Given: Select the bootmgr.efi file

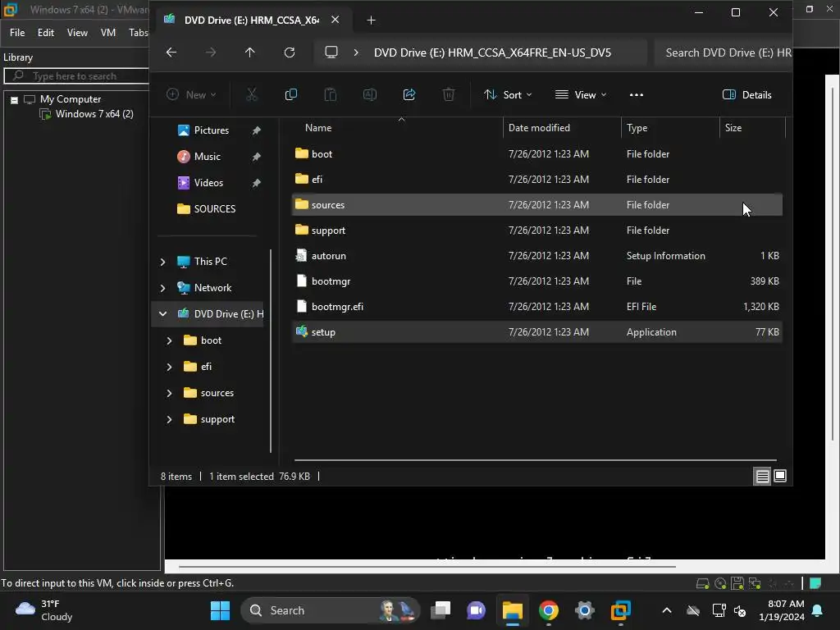Looking at the screenshot, I should 536,307.
